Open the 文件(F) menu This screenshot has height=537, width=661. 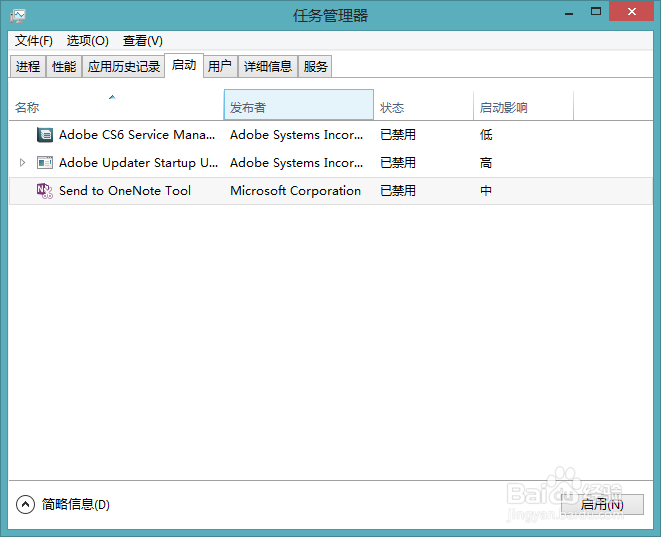(x=34, y=41)
